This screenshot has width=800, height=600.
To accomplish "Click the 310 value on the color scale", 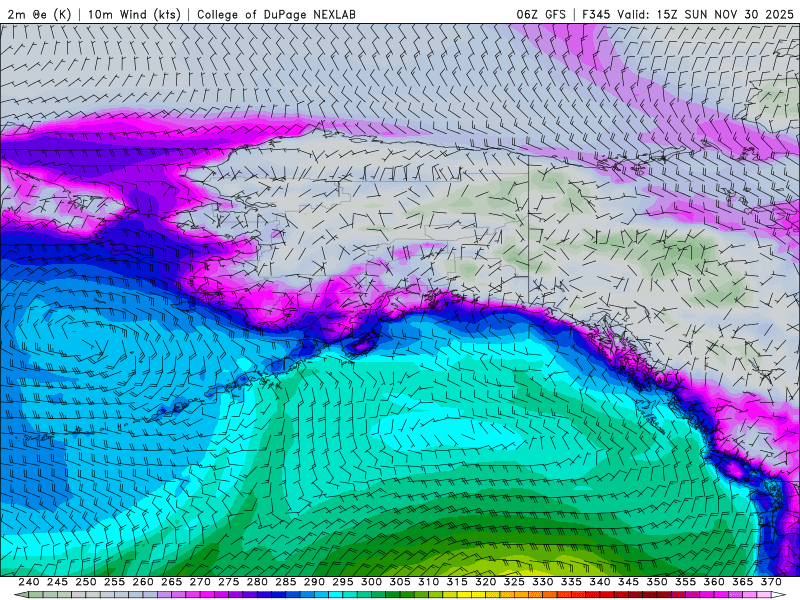I will tap(429, 582).
